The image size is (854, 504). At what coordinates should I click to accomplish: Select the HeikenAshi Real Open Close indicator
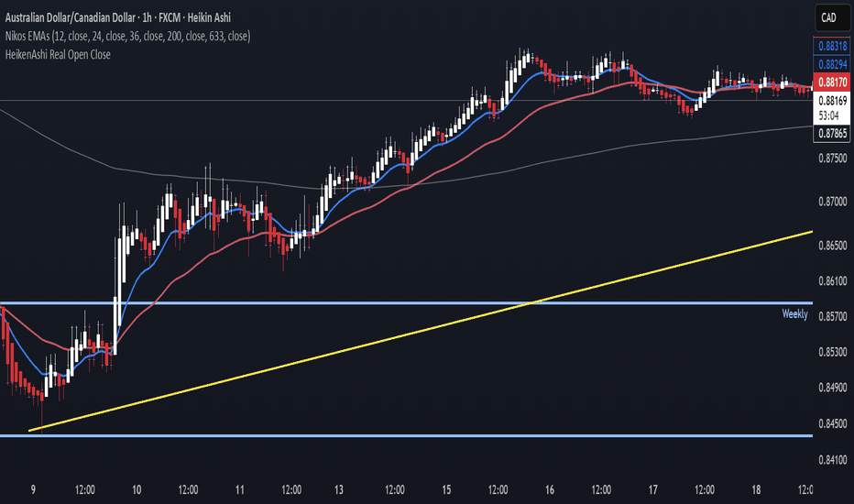(58, 54)
